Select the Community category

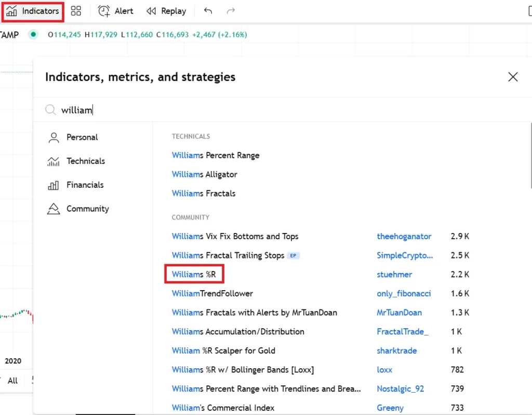(78, 209)
